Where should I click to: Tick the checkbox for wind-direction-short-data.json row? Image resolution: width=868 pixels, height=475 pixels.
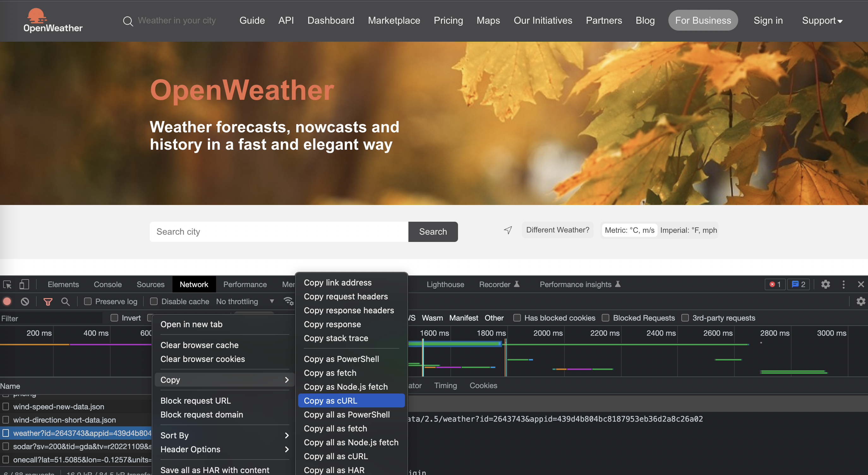point(6,420)
